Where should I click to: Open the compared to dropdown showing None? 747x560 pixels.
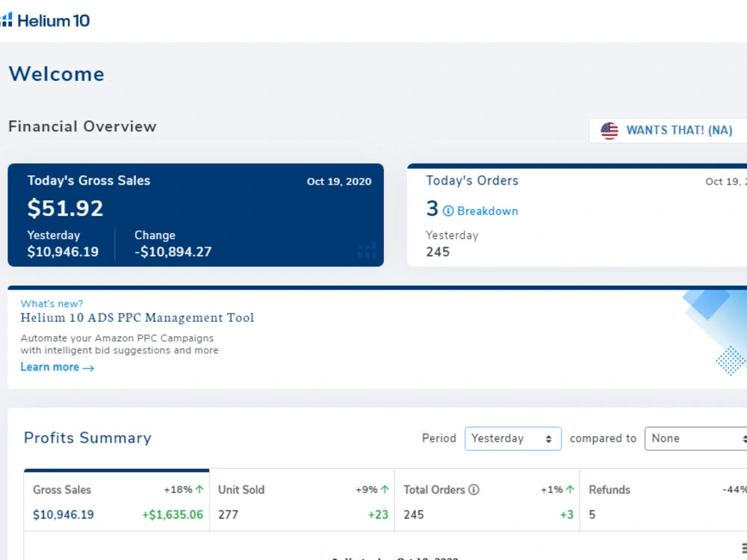695,438
